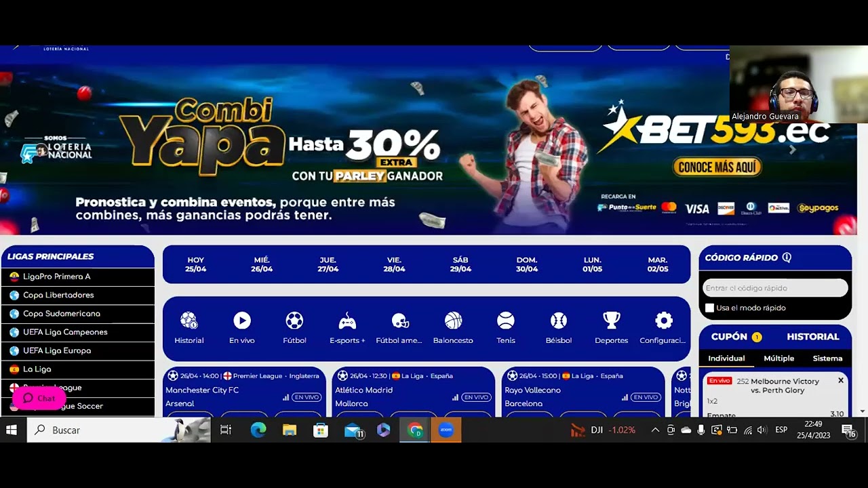Switch to Zoom in the taskbar
Screen dimensions: 868x488
pyautogui.click(x=446, y=430)
